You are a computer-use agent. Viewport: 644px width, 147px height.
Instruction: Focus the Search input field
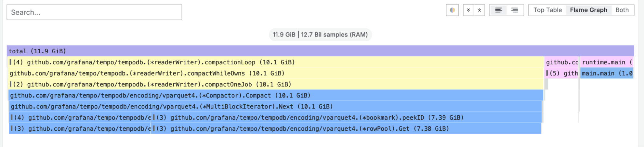point(94,12)
